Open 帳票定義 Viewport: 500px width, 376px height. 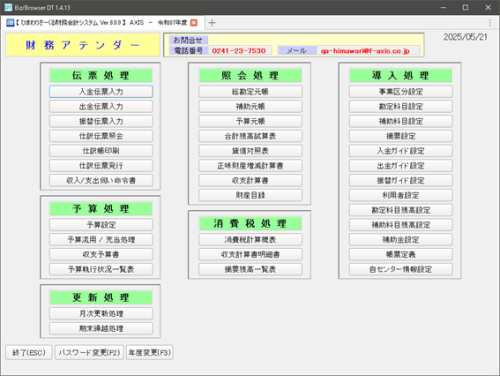(x=401, y=254)
